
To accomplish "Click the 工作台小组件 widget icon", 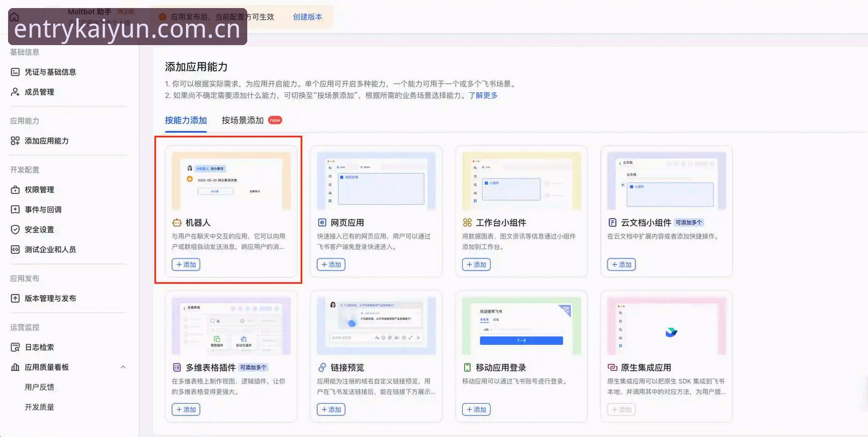I will click(467, 222).
